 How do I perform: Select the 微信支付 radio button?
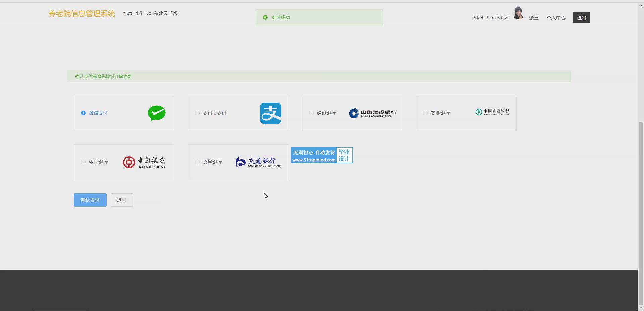pos(83,113)
